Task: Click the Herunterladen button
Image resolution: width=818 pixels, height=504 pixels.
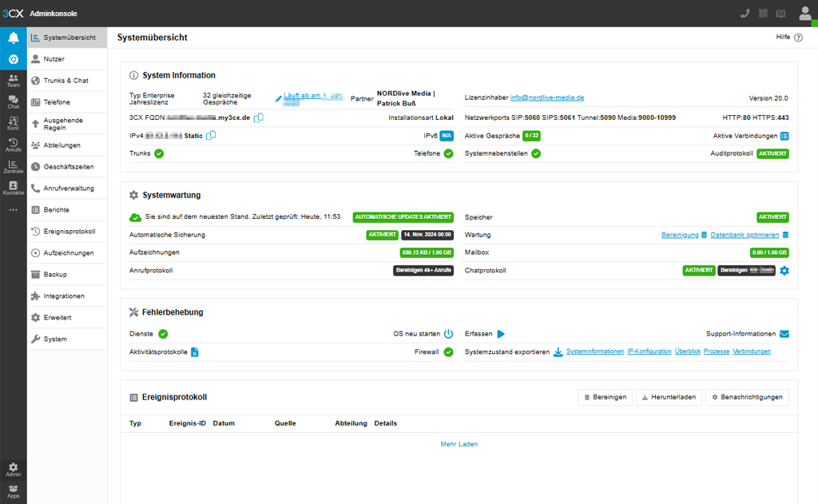Action: (x=668, y=397)
